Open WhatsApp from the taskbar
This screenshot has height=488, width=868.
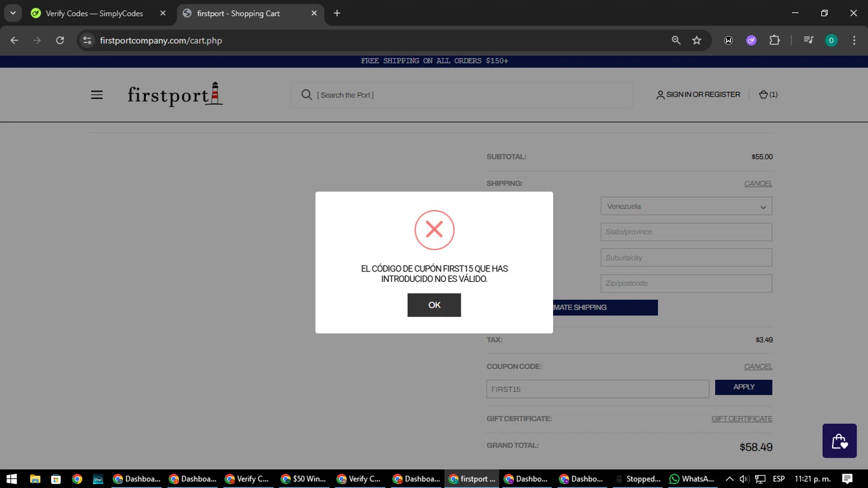coord(692,479)
